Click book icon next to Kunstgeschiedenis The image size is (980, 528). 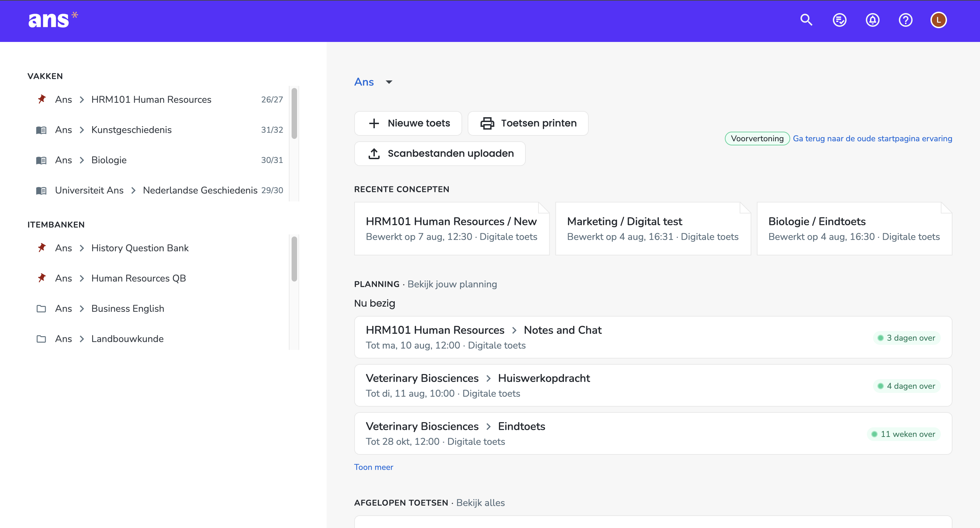(41, 130)
